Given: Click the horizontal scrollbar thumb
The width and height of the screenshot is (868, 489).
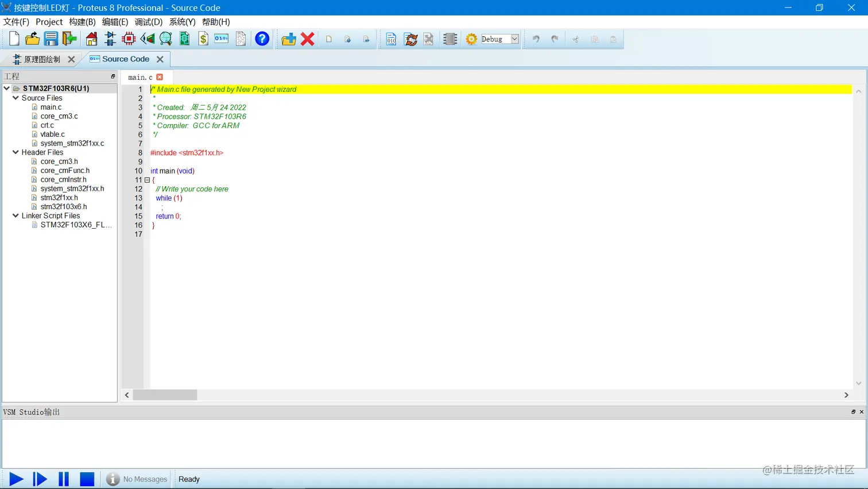Looking at the screenshot, I should point(165,395).
